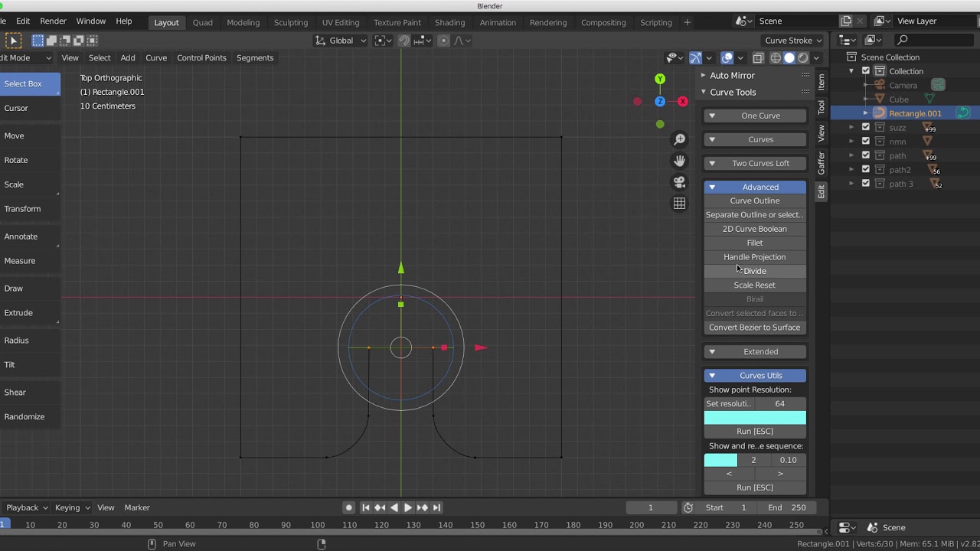Viewport: 980px width, 551px height.
Task: Expand the Auto Mirror panel
Action: coord(731,75)
